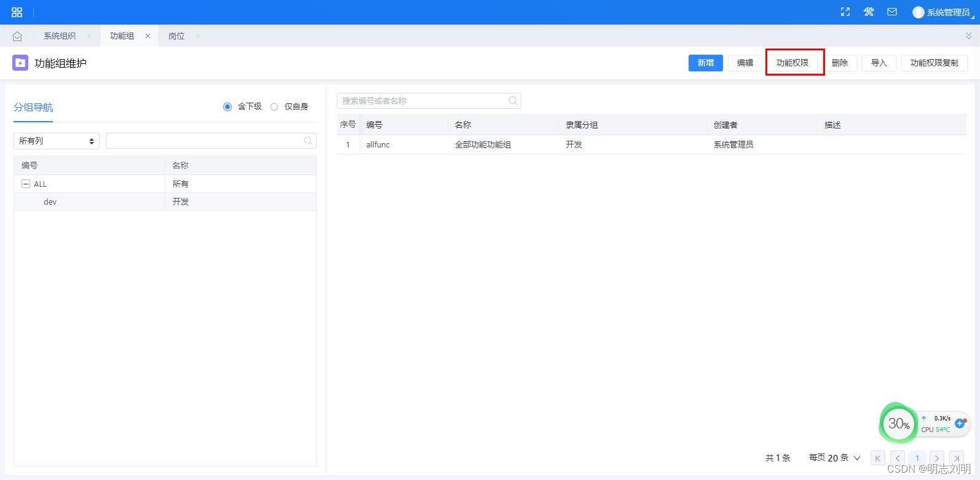Collapse the ALL tree node
980x480 pixels.
[26, 184]
